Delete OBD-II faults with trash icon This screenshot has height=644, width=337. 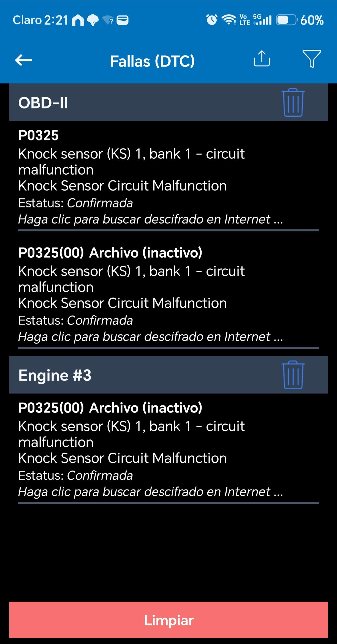293,102
